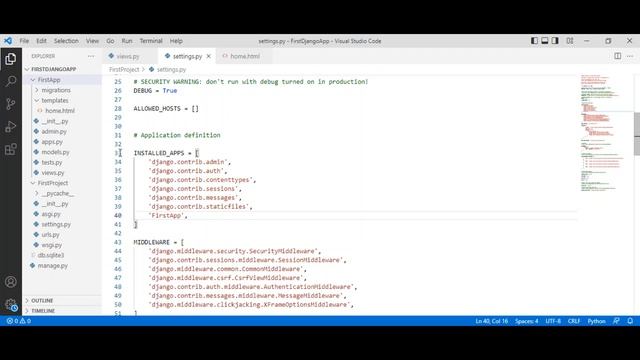Change indentation via Spaces: 4
Screen dimensions: 640x360
click(x=527, y=321)
